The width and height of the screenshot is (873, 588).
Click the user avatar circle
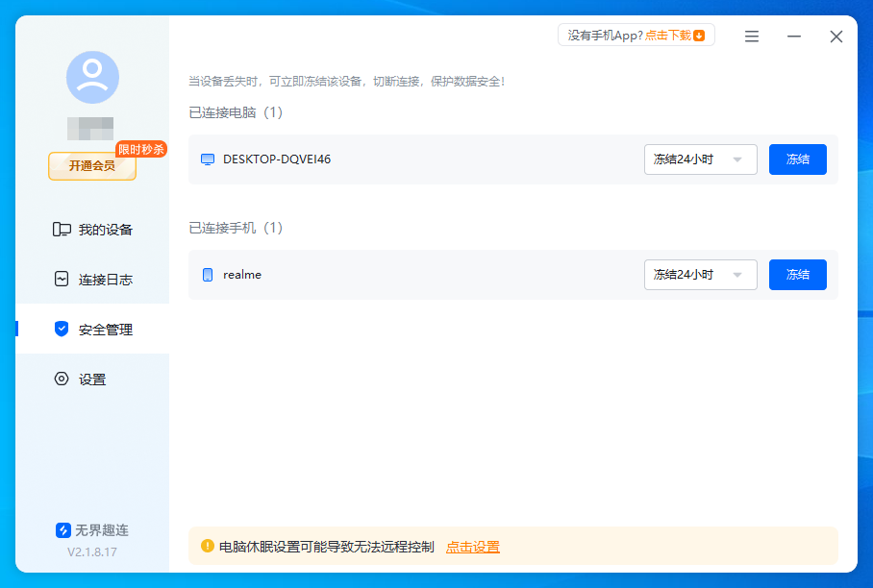[x=91, y=78]
